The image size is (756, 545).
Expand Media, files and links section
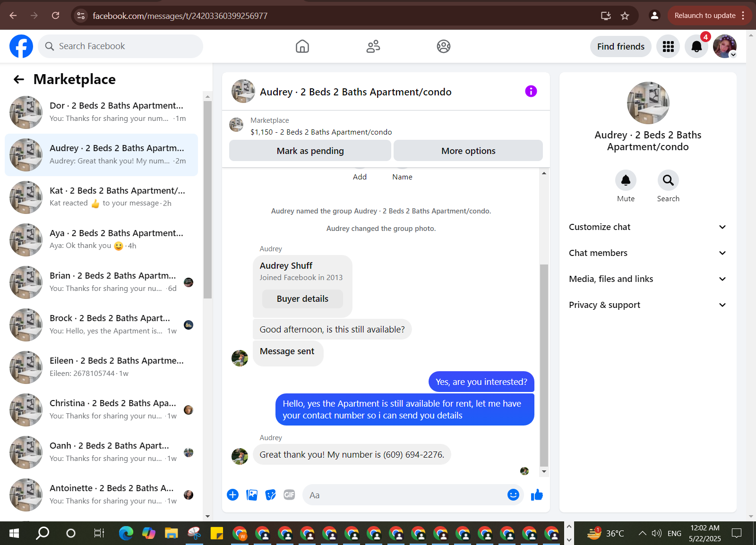pyautogui.click(x=647, y=279)
